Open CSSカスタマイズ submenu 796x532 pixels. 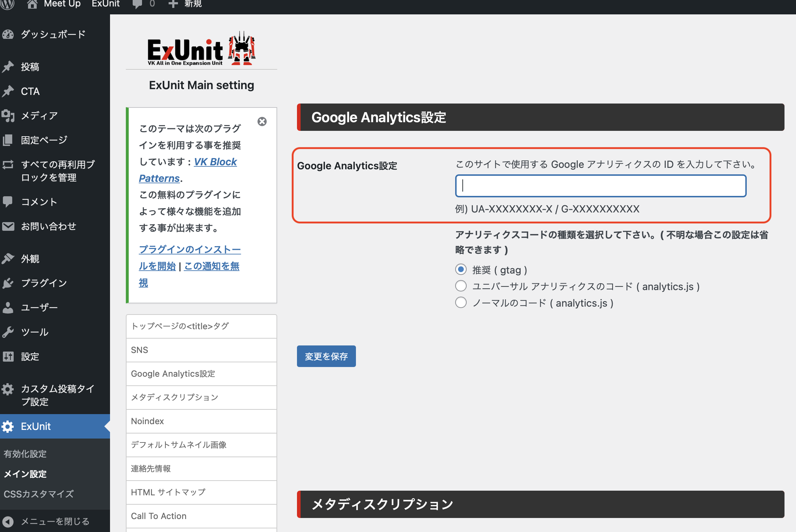pyautogui.click(x=38, y=494)
